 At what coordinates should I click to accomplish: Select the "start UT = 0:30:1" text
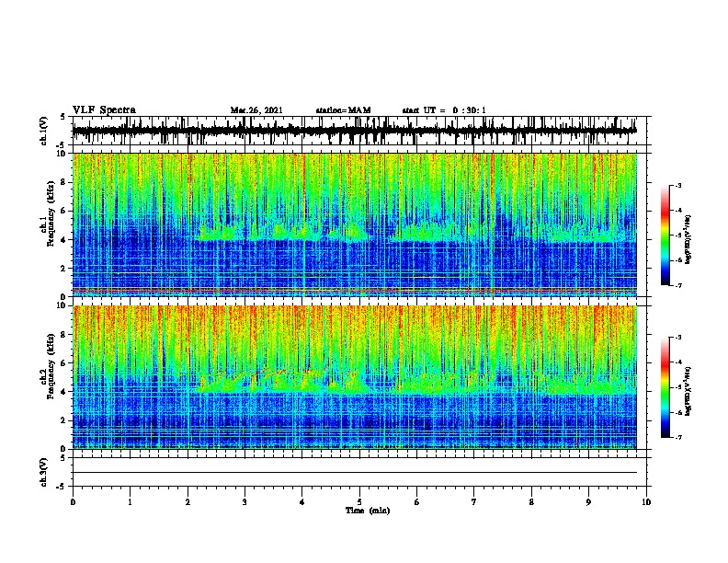(x=444, y=110)
